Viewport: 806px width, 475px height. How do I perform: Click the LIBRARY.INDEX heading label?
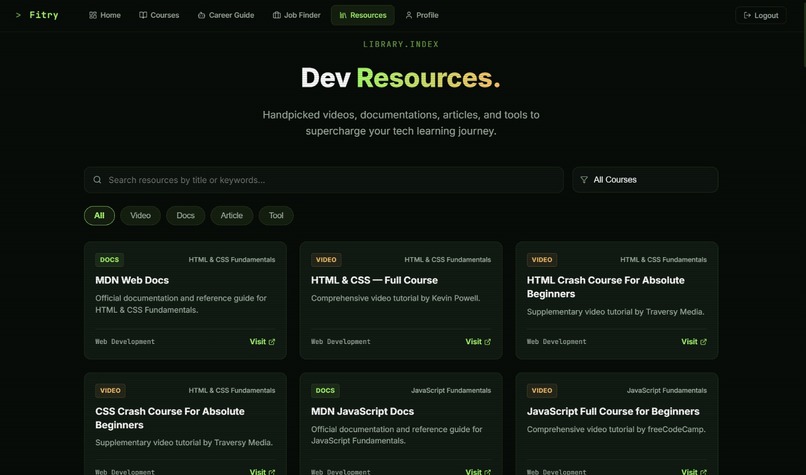(x=401, y=44)
